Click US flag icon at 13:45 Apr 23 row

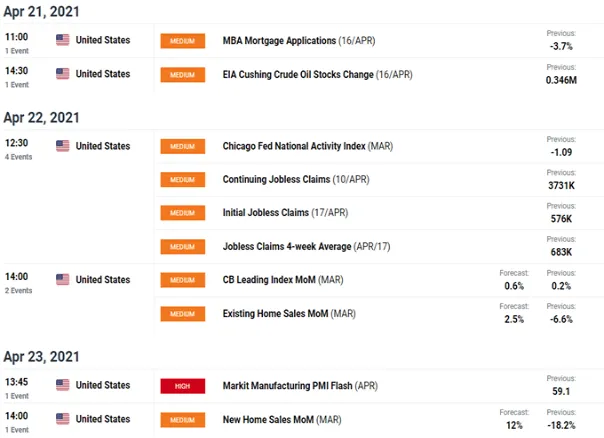62,385
